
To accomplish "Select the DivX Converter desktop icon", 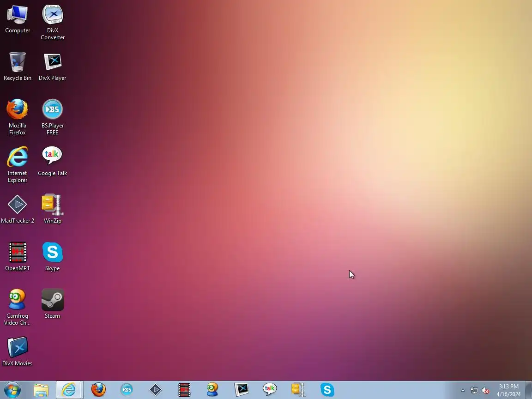I will click(53, 22).
